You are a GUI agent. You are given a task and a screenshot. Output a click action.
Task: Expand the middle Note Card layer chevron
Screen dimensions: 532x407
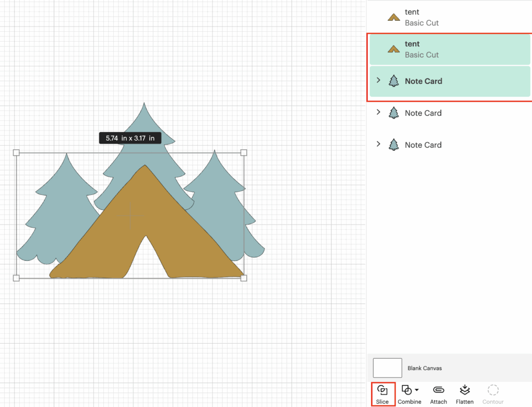378,112
